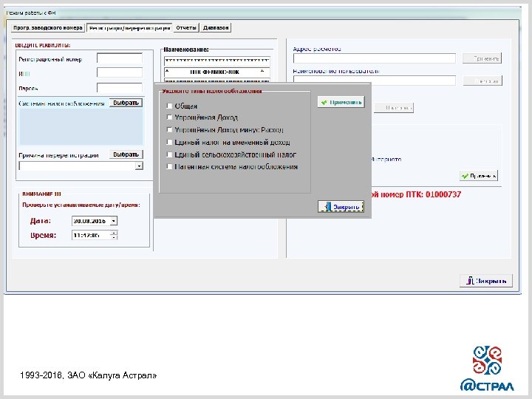Open the 'Диапазон' tab
The height and width of the screenshot is (399, 532).
pyautogui.click(x=216, y=28)
